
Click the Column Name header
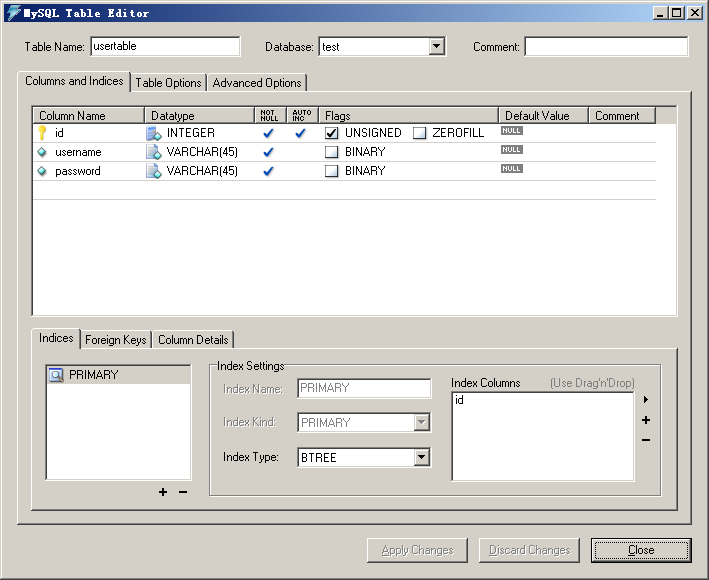point(89,116)
